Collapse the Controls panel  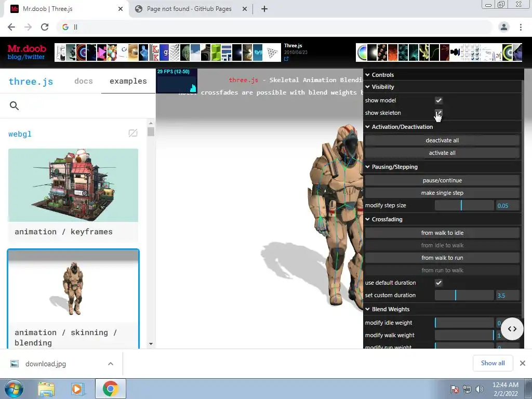point(443,75)
